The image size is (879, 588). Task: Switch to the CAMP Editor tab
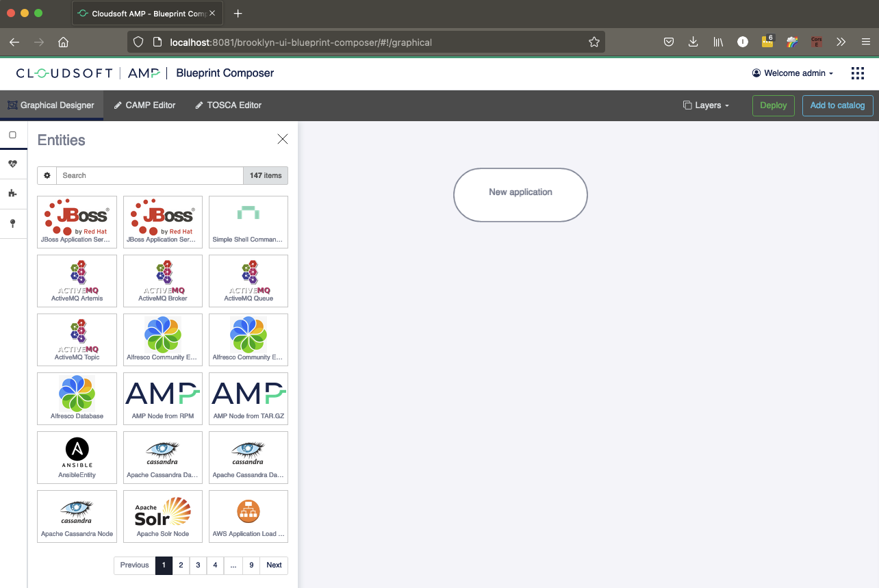[x=144, y=105]
